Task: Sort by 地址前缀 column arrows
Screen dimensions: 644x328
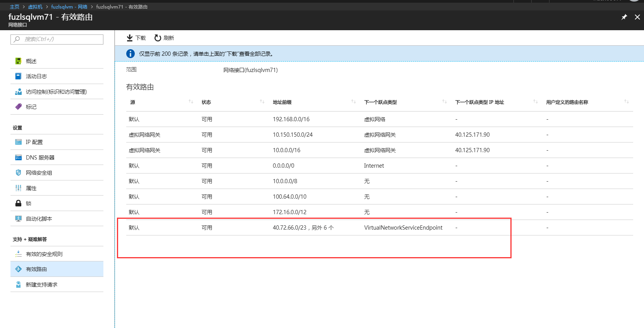Action: pyautogui.click(x=354, y=102)
